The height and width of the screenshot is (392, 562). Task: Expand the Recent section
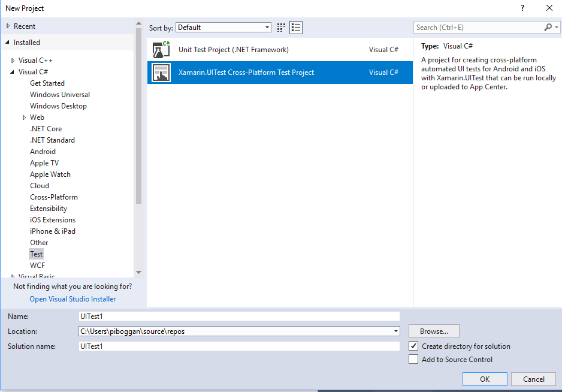tap(8, 26)
